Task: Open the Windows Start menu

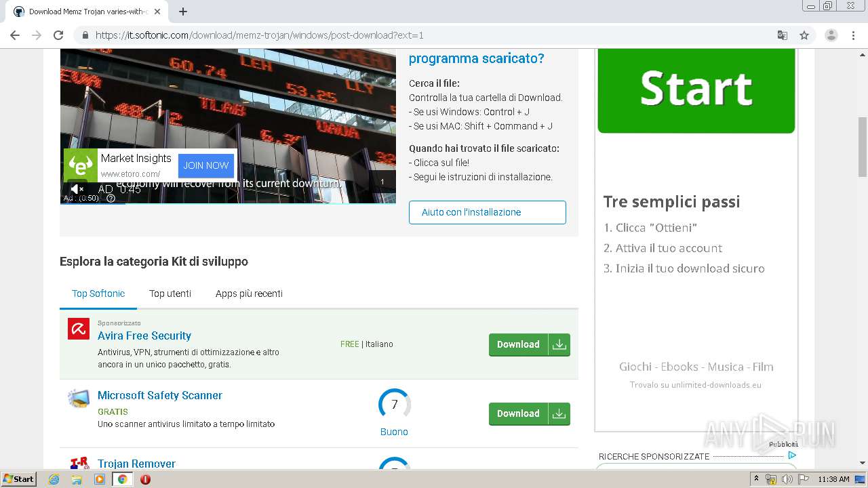Action: [19, 479]
